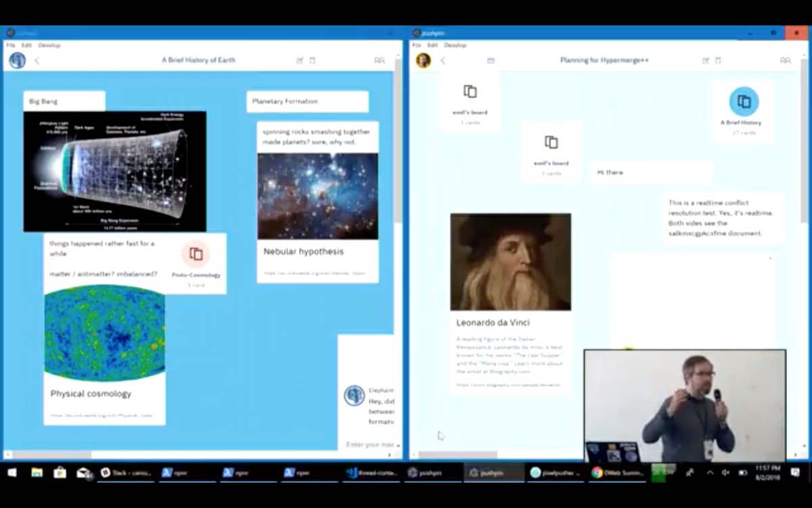
Task: Go back in the right pushpin window
Action: 443,60
